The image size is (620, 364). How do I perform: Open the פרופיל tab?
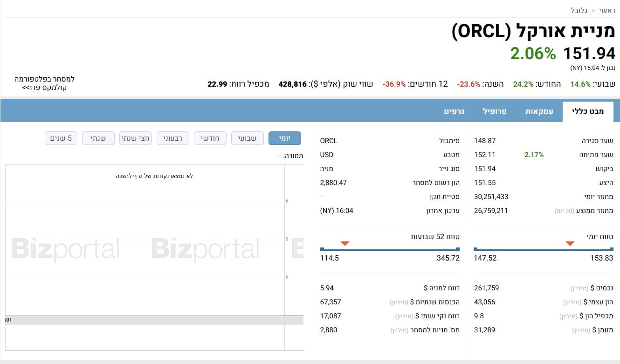click(495, 112)
